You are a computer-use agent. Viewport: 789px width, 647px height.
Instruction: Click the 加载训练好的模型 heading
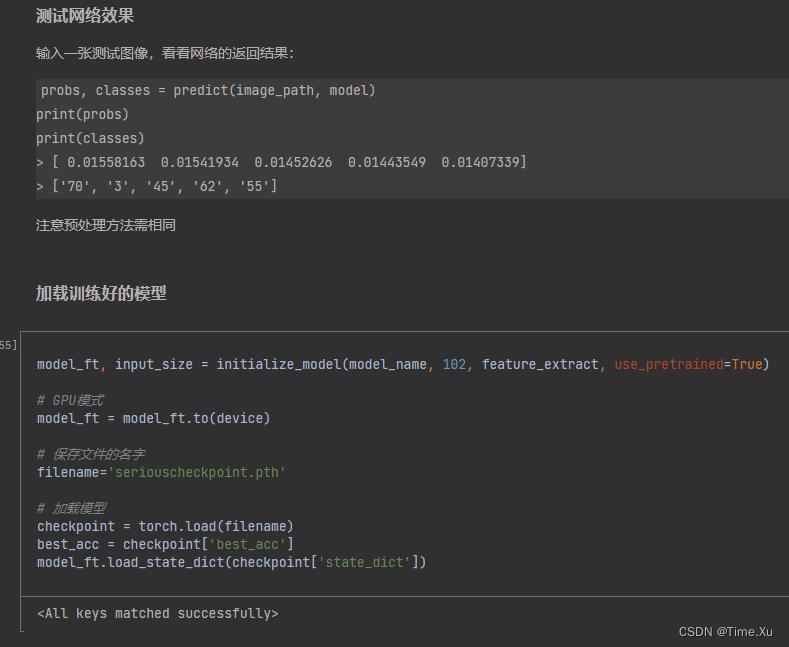coord(101,293)
